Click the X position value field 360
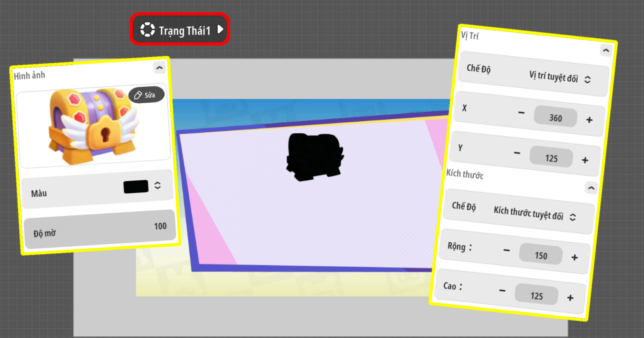This screenshot has height=338, width=644. [x=555, y=117]
